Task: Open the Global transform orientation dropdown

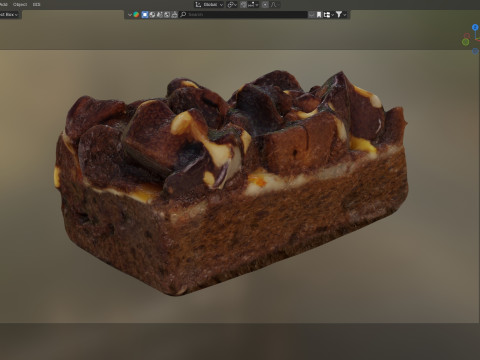Action: pos(209,5)
